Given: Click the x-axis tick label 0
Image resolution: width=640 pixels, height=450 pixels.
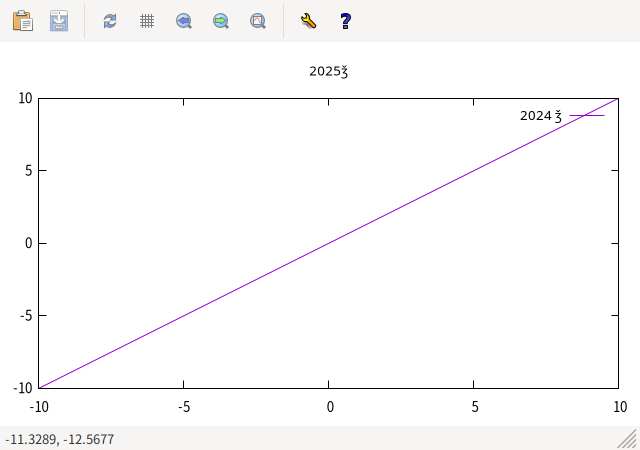Looking at the screenshot, I should (329, 406).
